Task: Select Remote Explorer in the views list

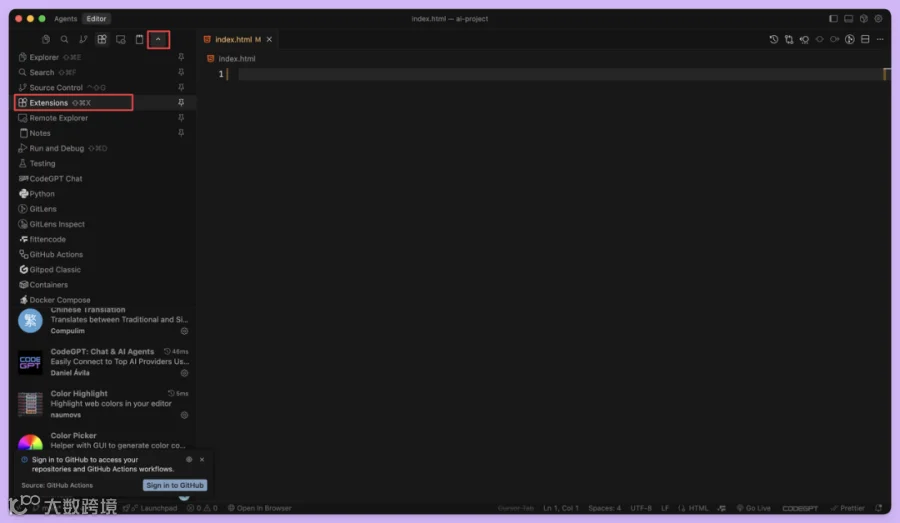Action: coord(102,118)
